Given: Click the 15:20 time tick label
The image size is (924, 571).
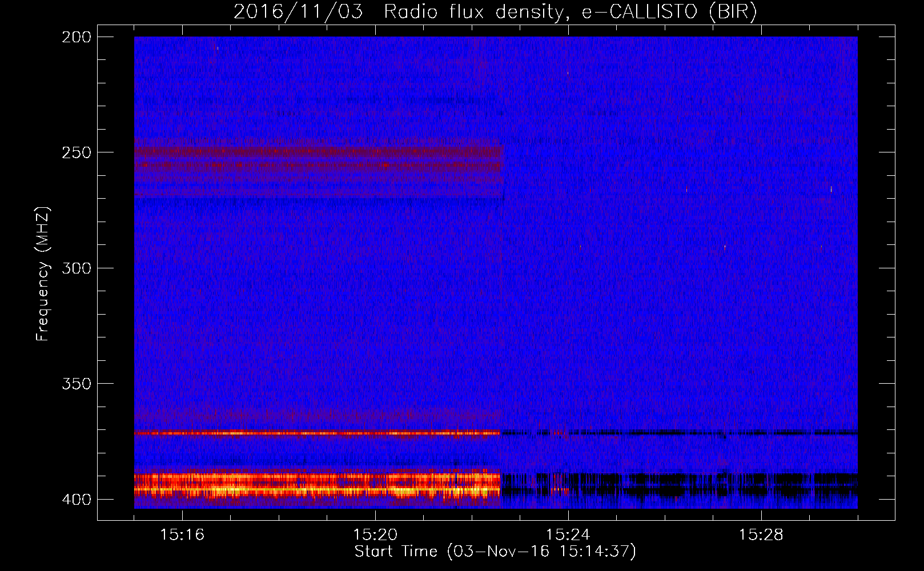Looking at the screenshot, I should coord(375,535).
